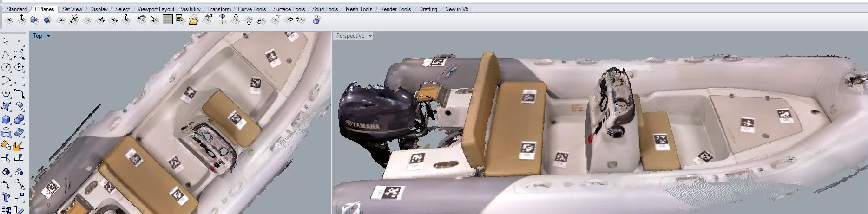
Task: Open the Mesh Tools tab
Action: click(x=359, y=9)
